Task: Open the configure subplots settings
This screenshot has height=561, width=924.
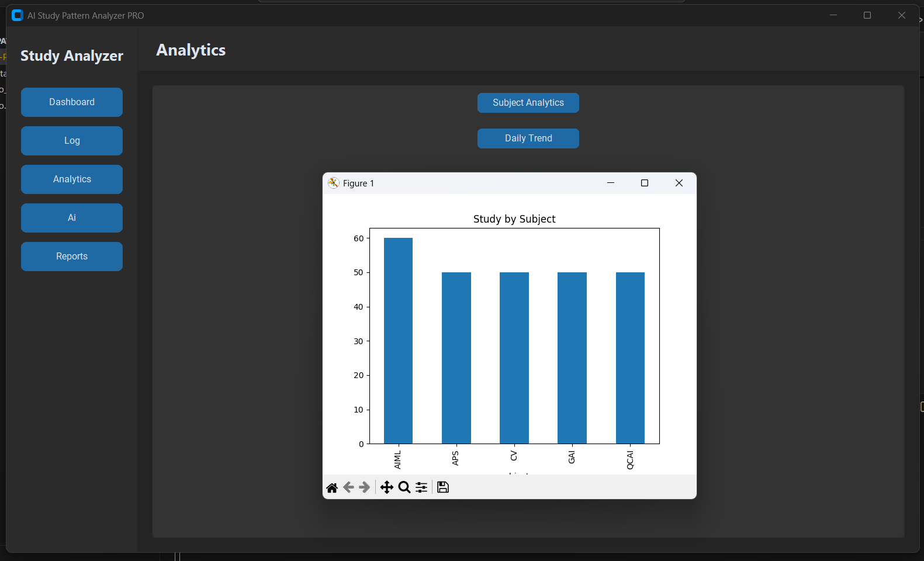Action: click(421, 487)
